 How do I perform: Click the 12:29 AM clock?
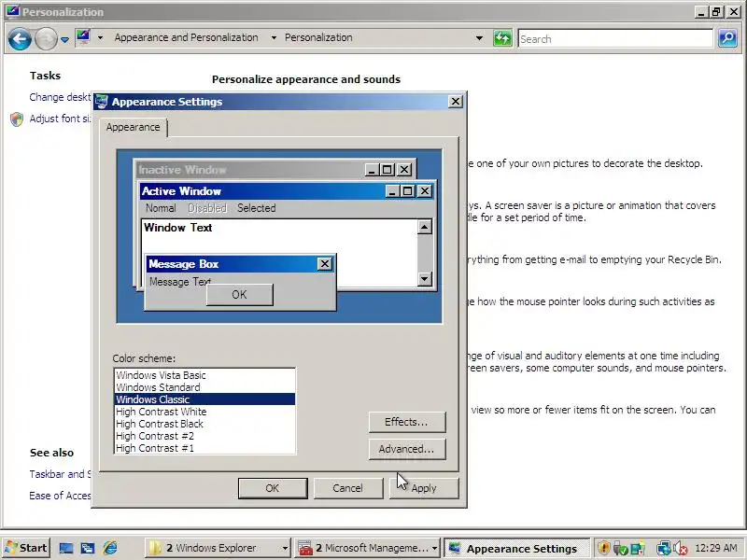tap(716, 548)
